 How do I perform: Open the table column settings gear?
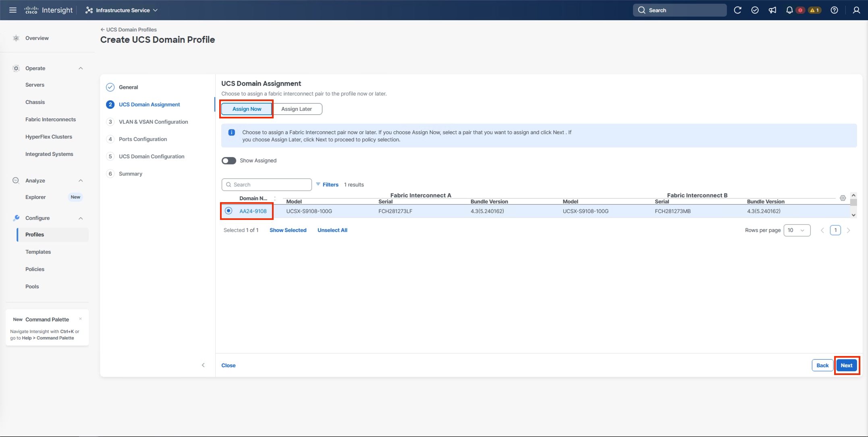(x=843, y=198)
